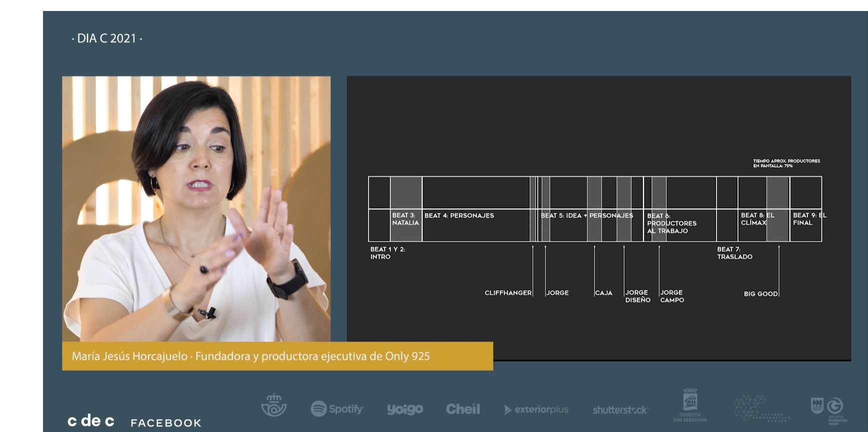Click the Donostia San Sebastián crest logo

(x=690, y=405)
